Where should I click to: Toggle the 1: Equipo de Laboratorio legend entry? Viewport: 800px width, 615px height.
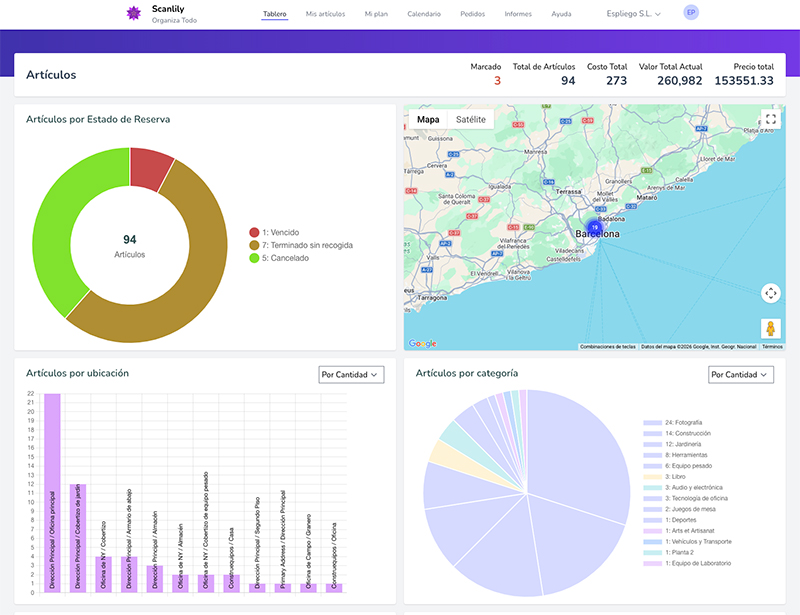tap(687, 563)
